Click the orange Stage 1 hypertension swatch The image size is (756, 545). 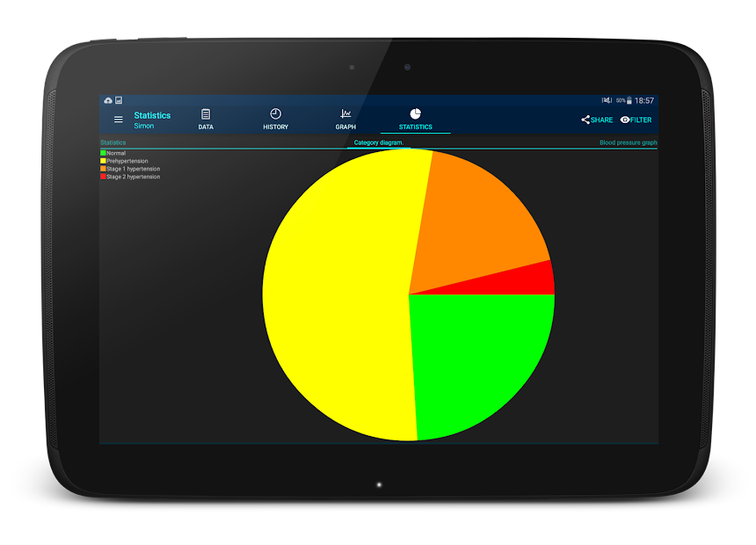click(x=103, y=169)
